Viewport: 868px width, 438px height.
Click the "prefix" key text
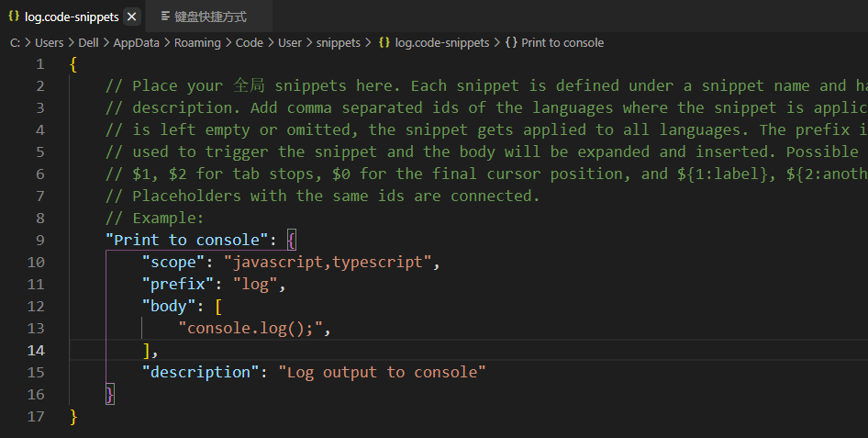point(178,285)
